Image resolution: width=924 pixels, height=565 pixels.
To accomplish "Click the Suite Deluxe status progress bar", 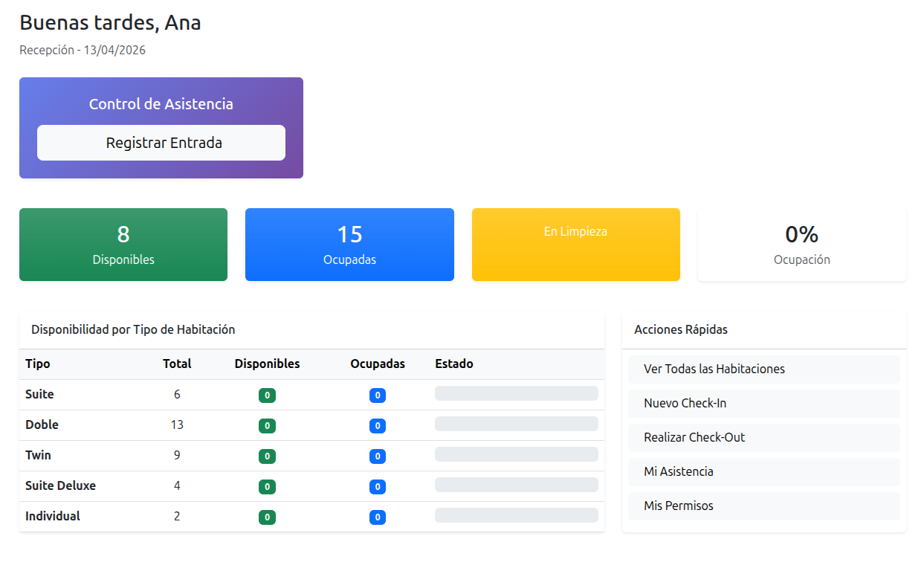I will 516,485.
